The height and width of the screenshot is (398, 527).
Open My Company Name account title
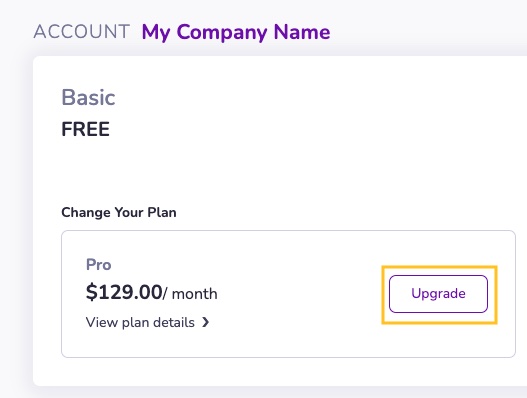coord(236,32)
